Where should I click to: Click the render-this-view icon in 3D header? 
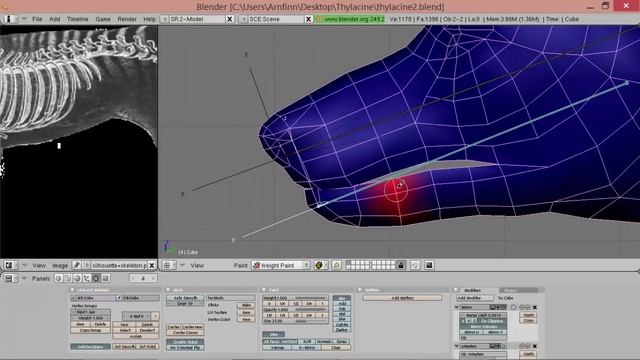(429, 265)
